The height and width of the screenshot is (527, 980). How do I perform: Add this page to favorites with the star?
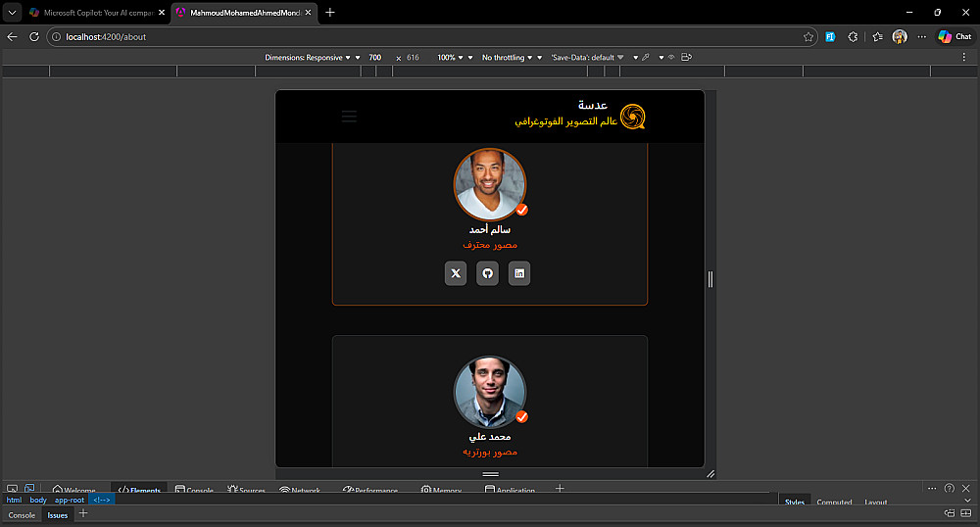(808, 37)
